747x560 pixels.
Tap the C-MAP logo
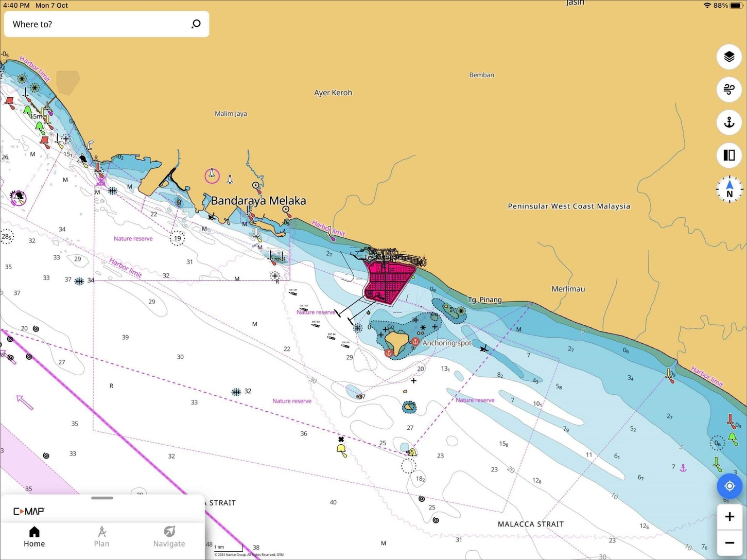pyautogui.click(x=29, y=511)
